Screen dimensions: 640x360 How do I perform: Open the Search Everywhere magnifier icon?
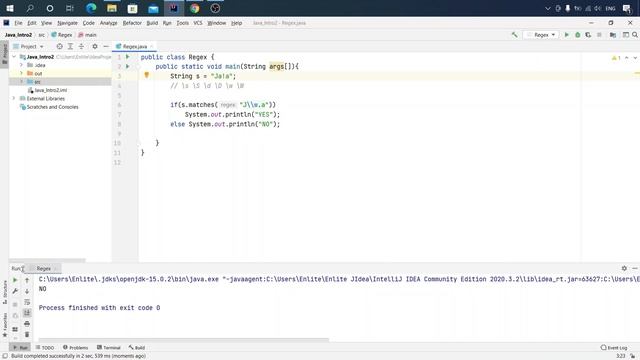[x=635, y=35]
